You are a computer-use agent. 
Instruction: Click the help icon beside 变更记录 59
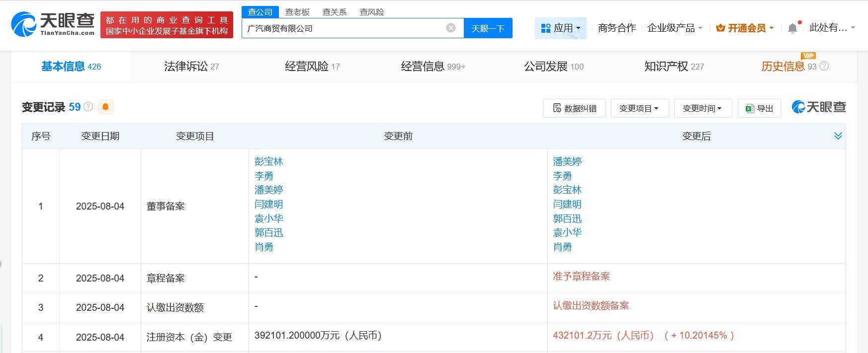click(88, 107)
